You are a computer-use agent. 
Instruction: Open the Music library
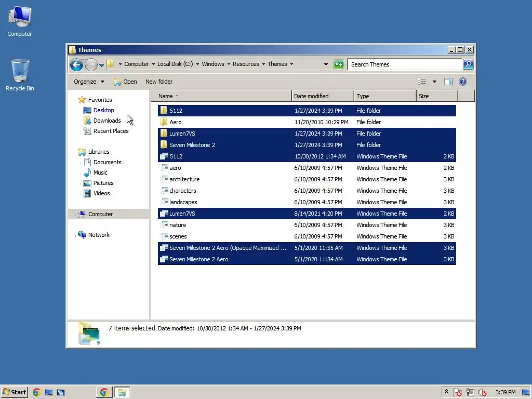click(x=100, y=172)
